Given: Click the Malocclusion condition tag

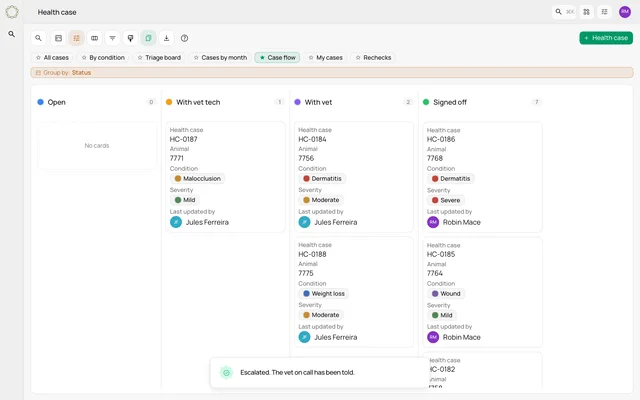Looking at the screenshot, I should pyautogui.click(x=198, y=178).
